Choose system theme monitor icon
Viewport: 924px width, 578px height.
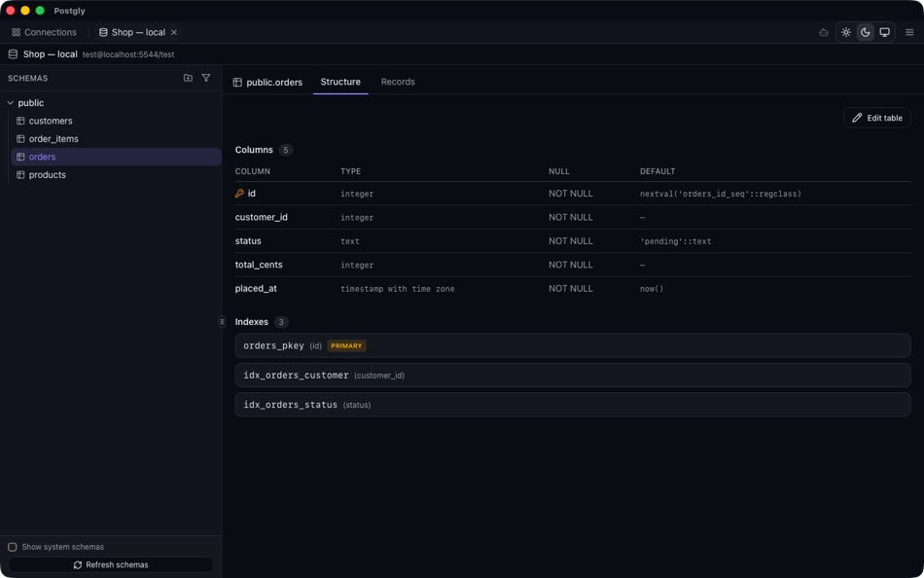[x=884, y=32]
